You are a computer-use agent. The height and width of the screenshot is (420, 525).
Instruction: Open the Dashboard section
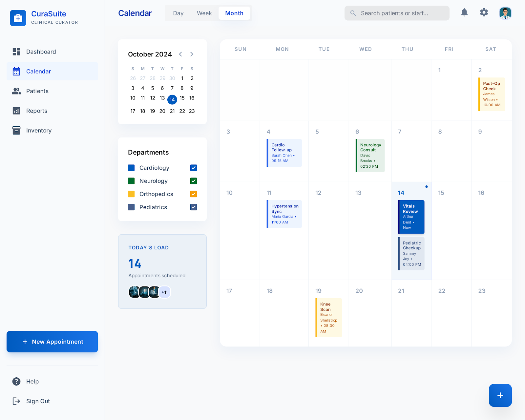pyautogui.click(x=41, y=52)
